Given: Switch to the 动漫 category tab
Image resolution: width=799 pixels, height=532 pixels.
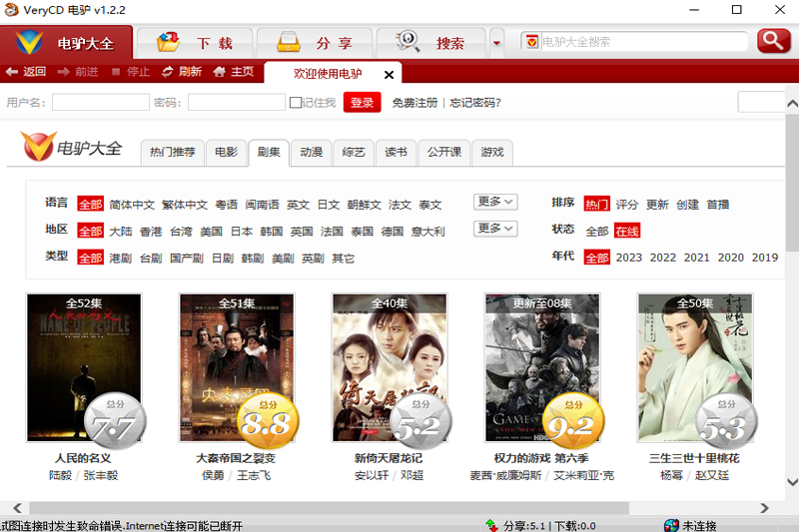Looking at the screenshot, I should click(x=311, y=152).
